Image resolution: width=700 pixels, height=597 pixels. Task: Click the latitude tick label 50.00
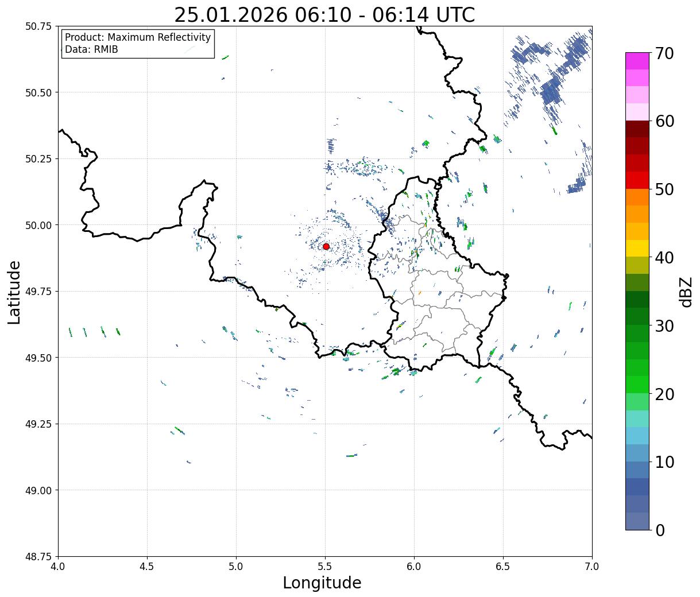[x=38, y=225]
